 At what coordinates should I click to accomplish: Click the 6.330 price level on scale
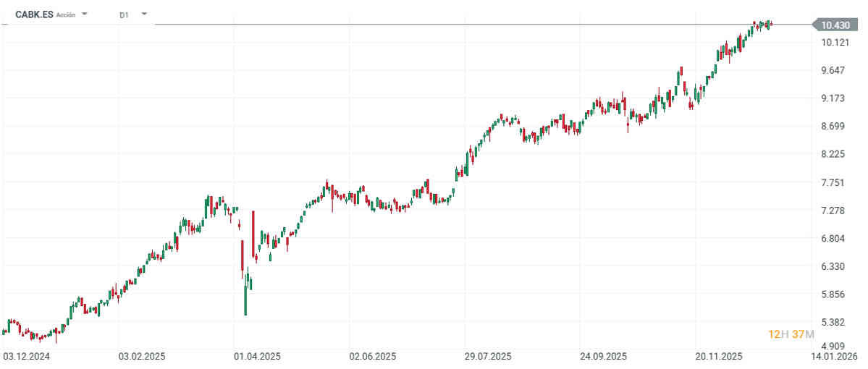pos(835,266)
